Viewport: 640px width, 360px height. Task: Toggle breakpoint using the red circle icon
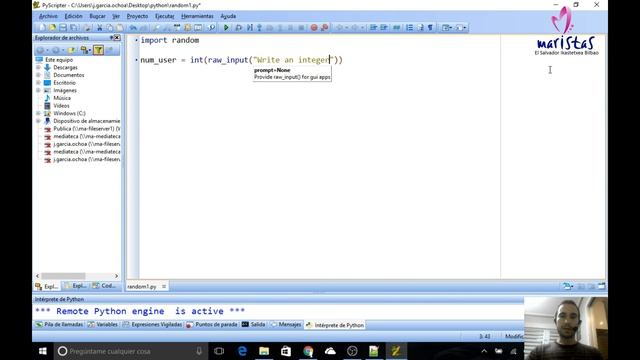(x=314, y=28)
